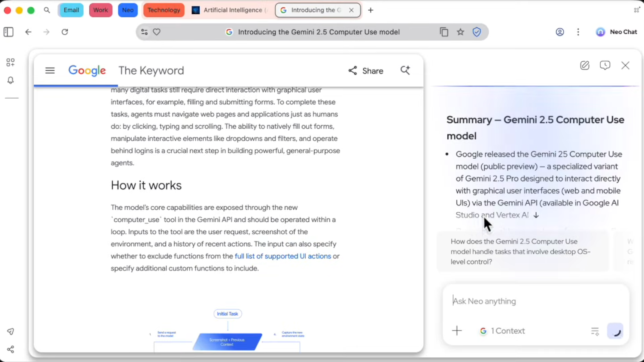The width and height of the screenshot is (644, 362).
Task: Click the heart icon in address bar
Action: coord(157,32)
